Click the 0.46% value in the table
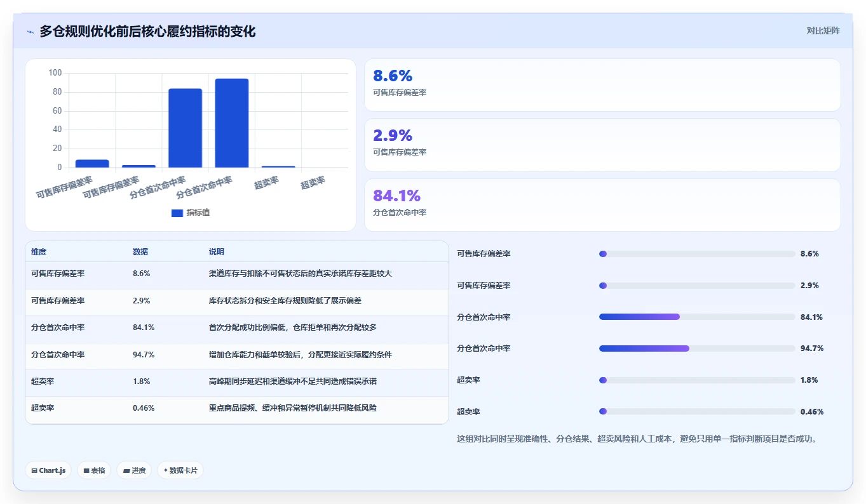This screenshot has width=866, height=504. [x=144, y=408]
